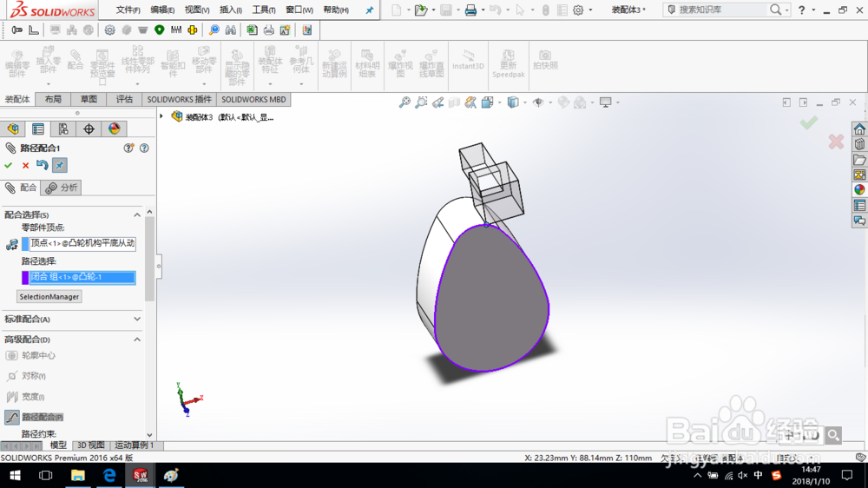Select 轮廓中心 profile center mate
The image size is (868, 488).
[30, 356]
